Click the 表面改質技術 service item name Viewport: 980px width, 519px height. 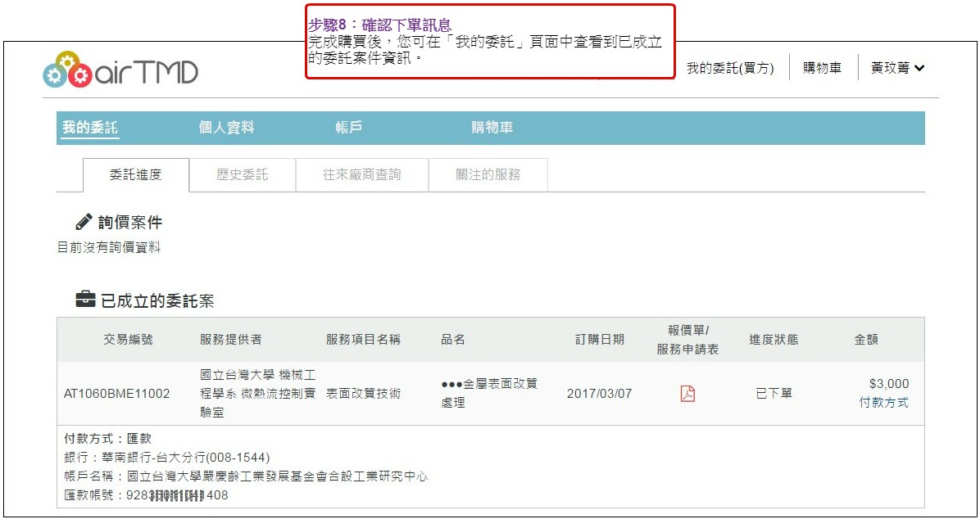tap(363, 394)
